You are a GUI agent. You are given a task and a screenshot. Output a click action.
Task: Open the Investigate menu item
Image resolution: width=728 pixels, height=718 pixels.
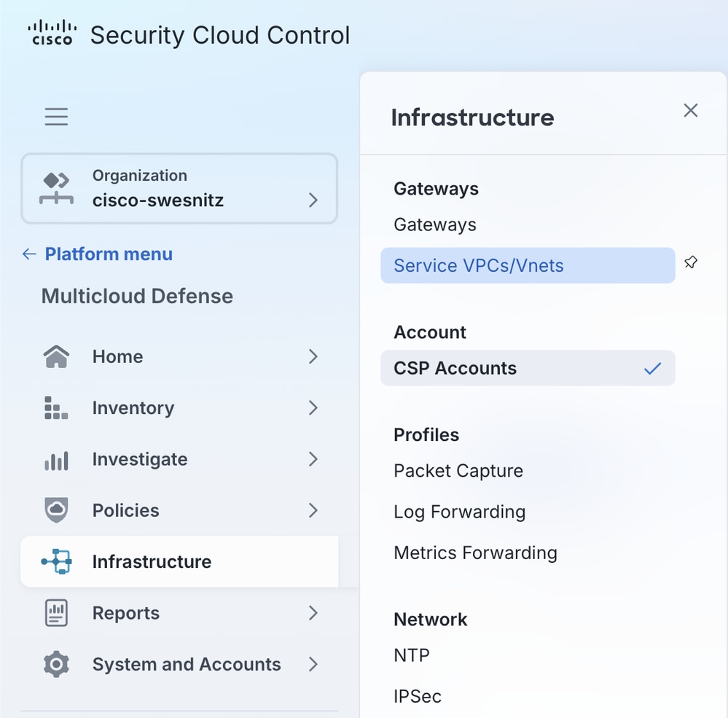(x=179, y=459)
